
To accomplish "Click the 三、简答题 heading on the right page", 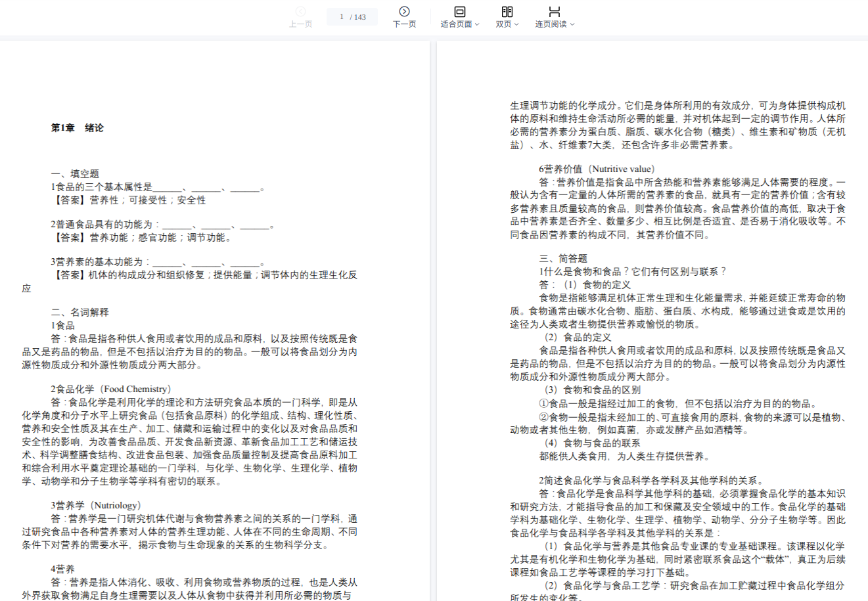I will click(x=563, y=258).
